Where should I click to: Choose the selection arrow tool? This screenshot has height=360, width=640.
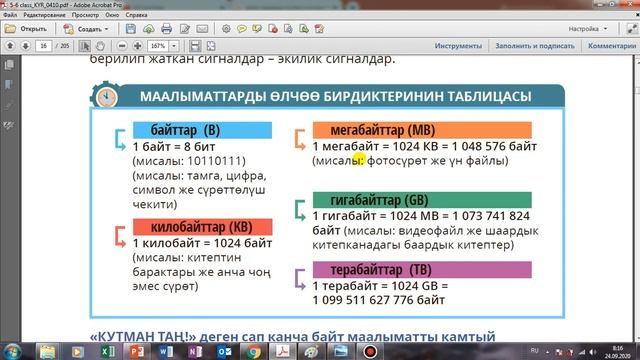click(x=85, y=46)
